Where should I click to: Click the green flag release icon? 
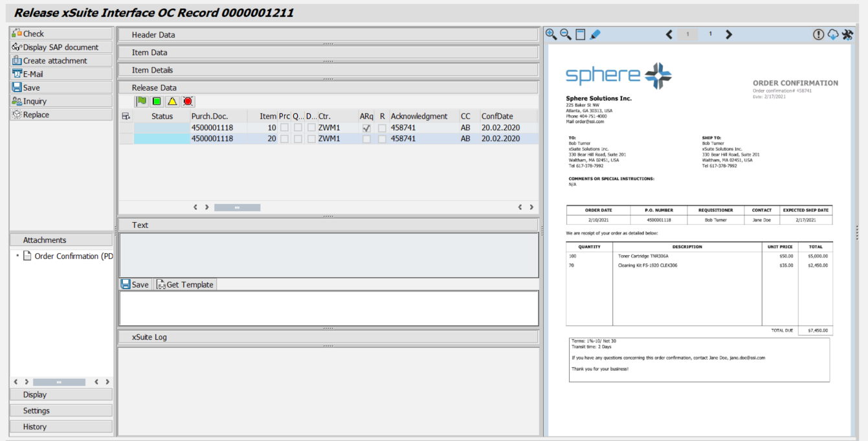[x=141, y=101]
